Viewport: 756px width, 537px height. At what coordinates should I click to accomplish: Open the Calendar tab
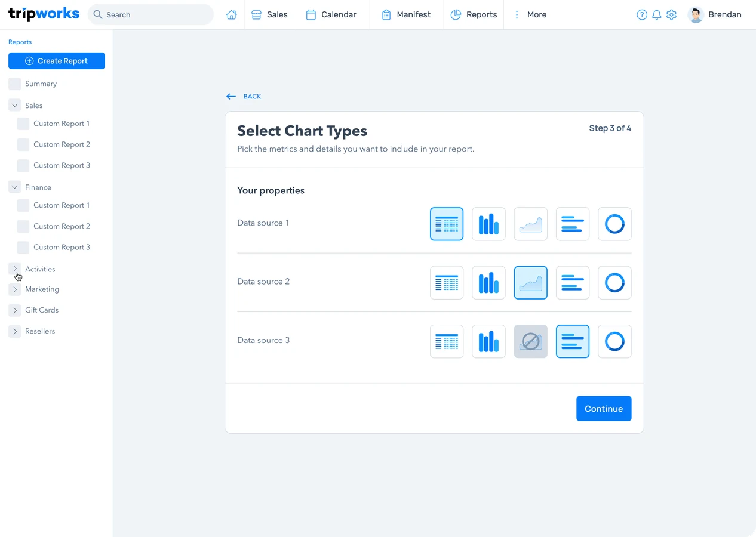pyautogui.click(x=331, y=15)
